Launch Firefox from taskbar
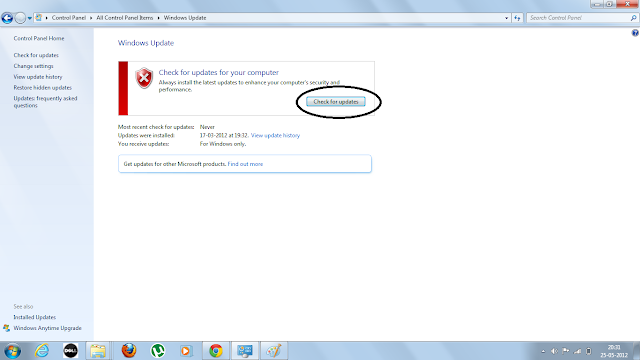Image resolution: width=640 pixels, height=360 pixels. (129, 351)
